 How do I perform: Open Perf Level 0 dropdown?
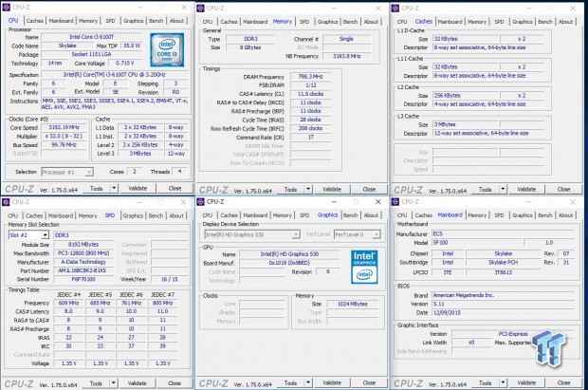click(x=357, y=234)
